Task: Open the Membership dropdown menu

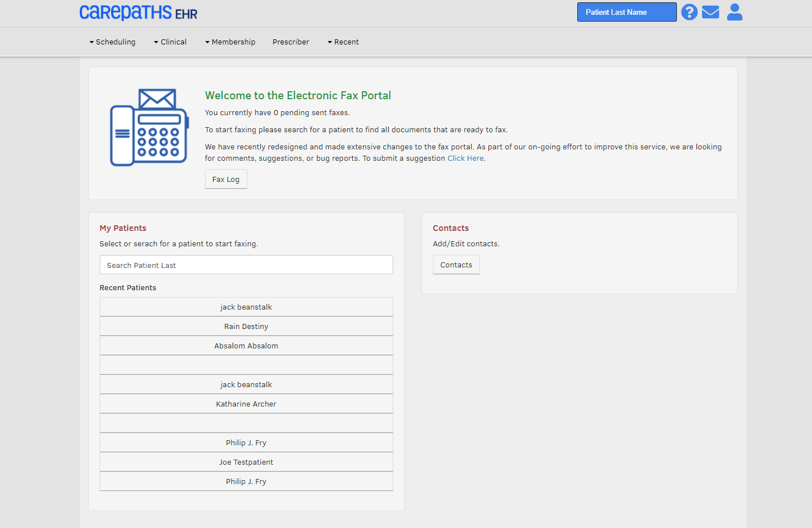Action: click(230, 42)
